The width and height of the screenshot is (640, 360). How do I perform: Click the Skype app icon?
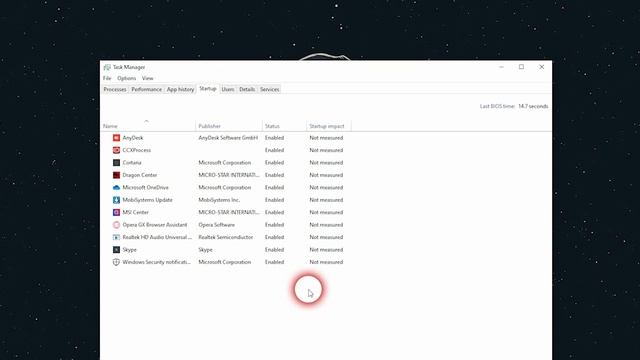(116, 250)
